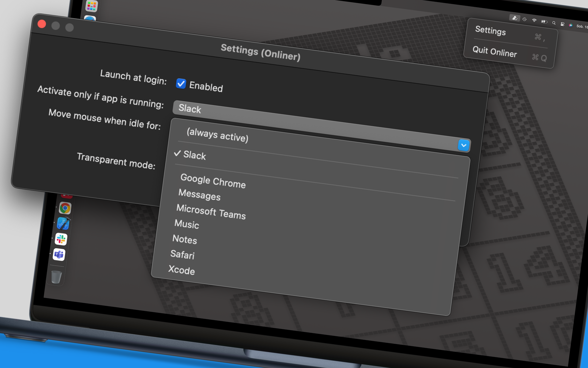The height and width of the screenshot is (368, 588).
Task: Click 'Activate only if app is running:' label
Action: click(101, 97)
